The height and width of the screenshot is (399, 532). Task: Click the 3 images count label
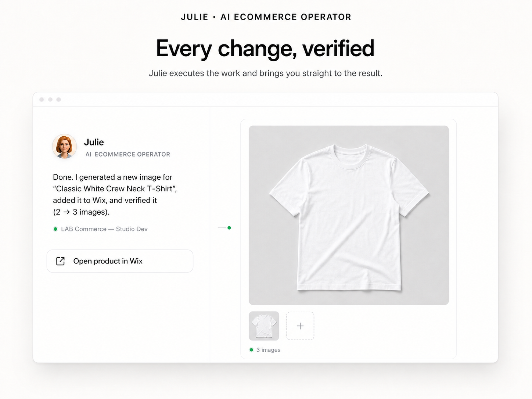268,350
